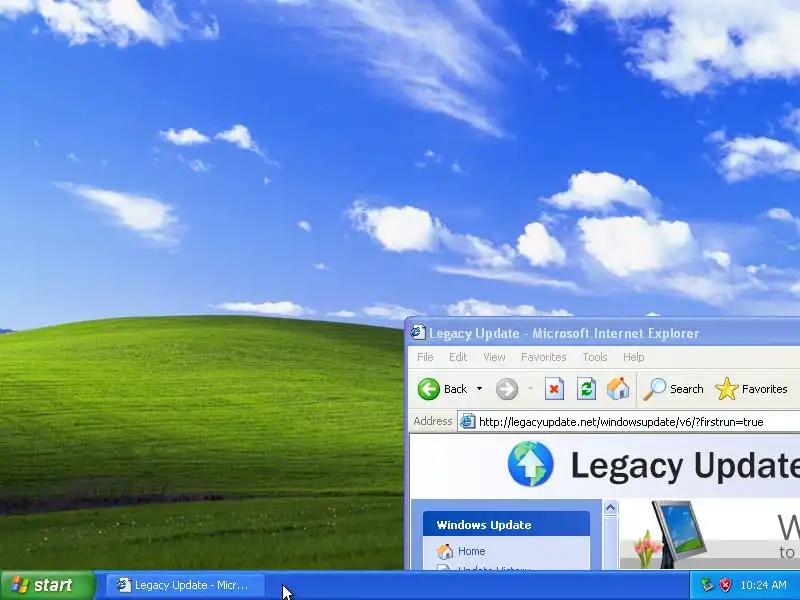Click the green Back arrow icon
Viewport: 800px width, 600px height.
click(428, 389)
